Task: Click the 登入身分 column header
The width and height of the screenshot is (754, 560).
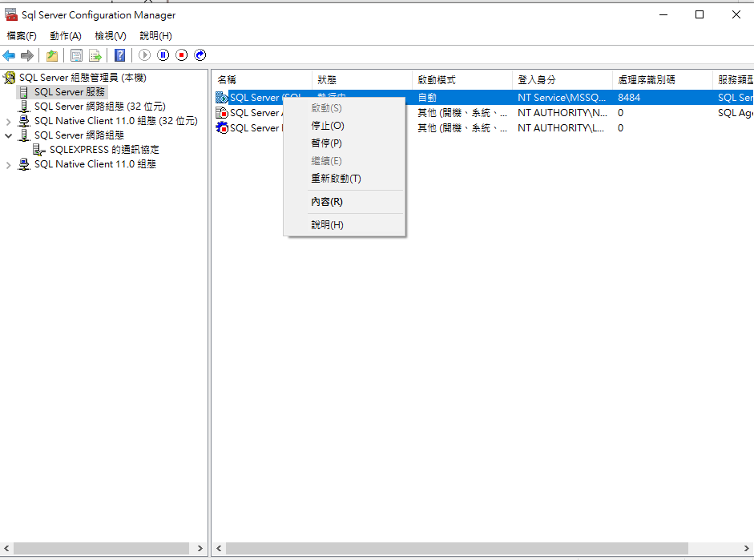Action: [x=561, y=80]
